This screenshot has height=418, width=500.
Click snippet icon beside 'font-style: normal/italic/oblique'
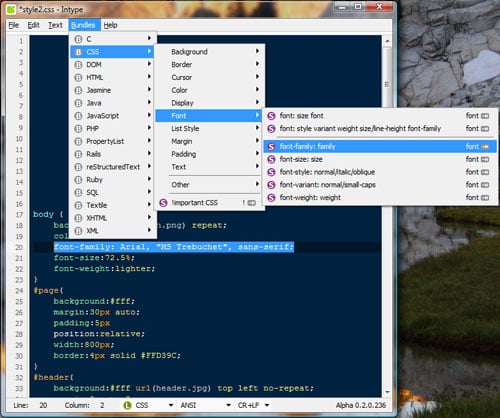(x=271, y=172)
